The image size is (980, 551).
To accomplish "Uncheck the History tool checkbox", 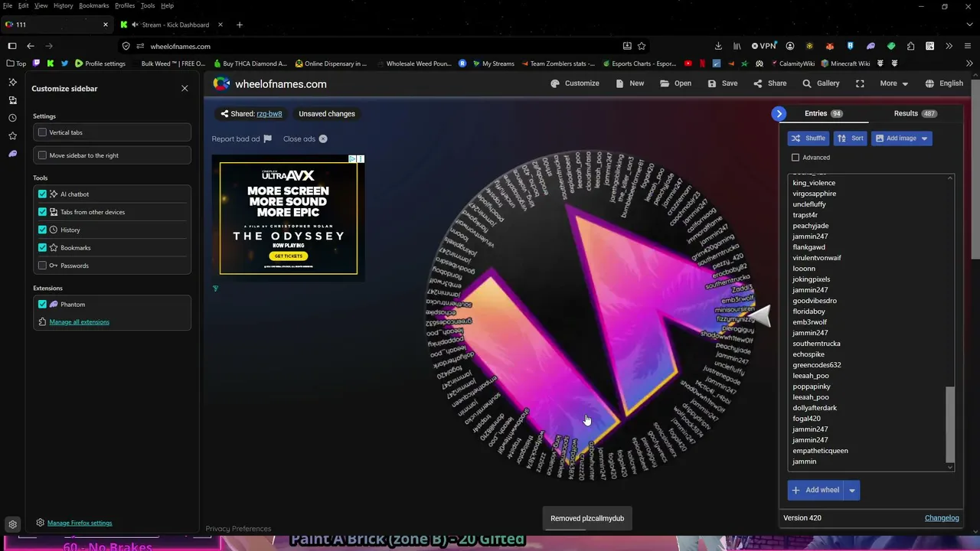I will 42,230.
